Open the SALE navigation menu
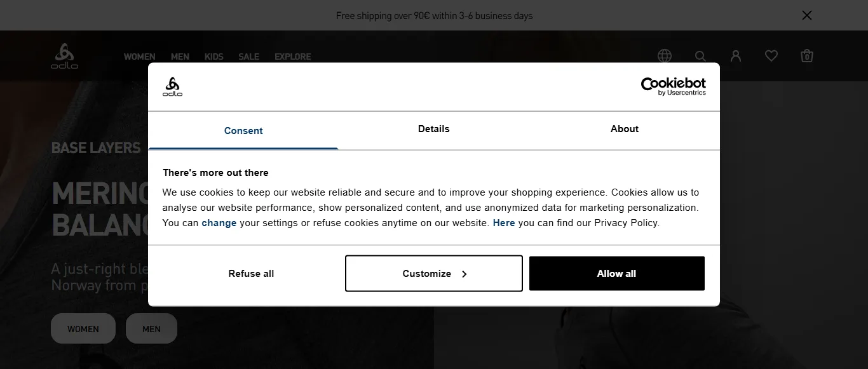This screenshot has width=868, height=369. tap(249, 57)
